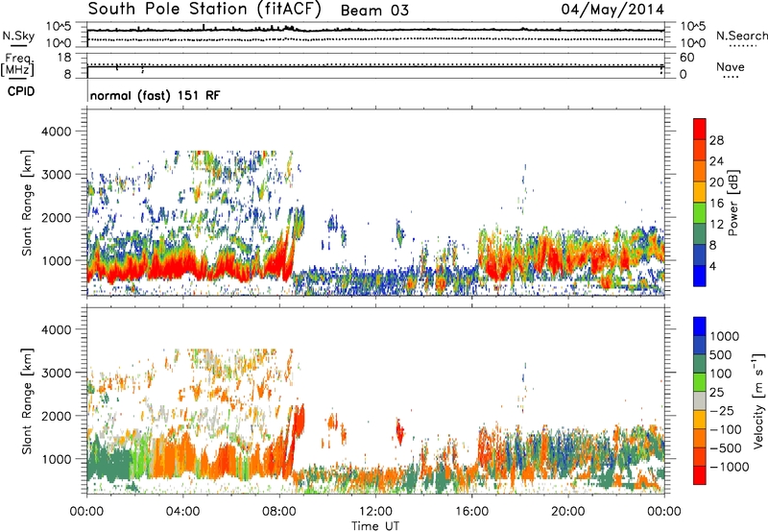The height and width of the screenshot is (532, 768).
Task: Click the red top segment of power colorbar
Action: 700,130
